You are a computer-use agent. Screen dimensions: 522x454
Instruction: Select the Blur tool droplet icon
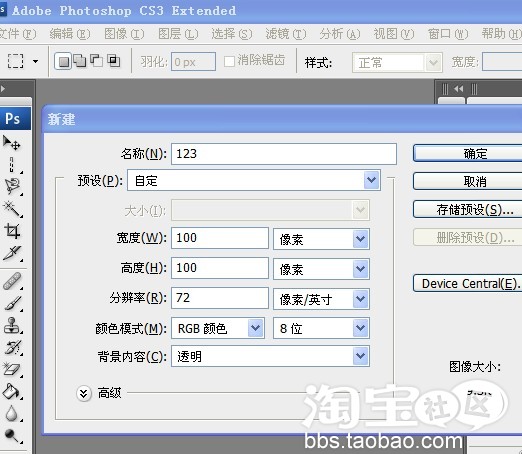12,413
